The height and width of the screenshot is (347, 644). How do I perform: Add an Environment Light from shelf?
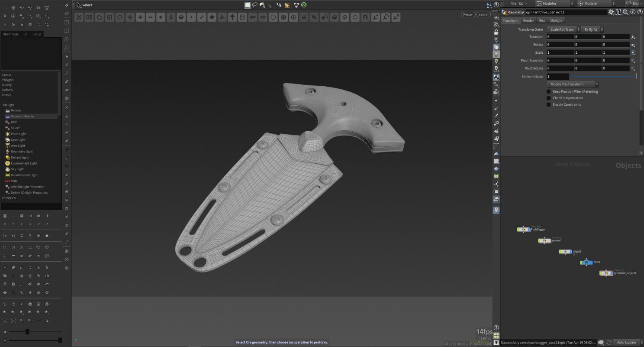click(x=21, y=163)
